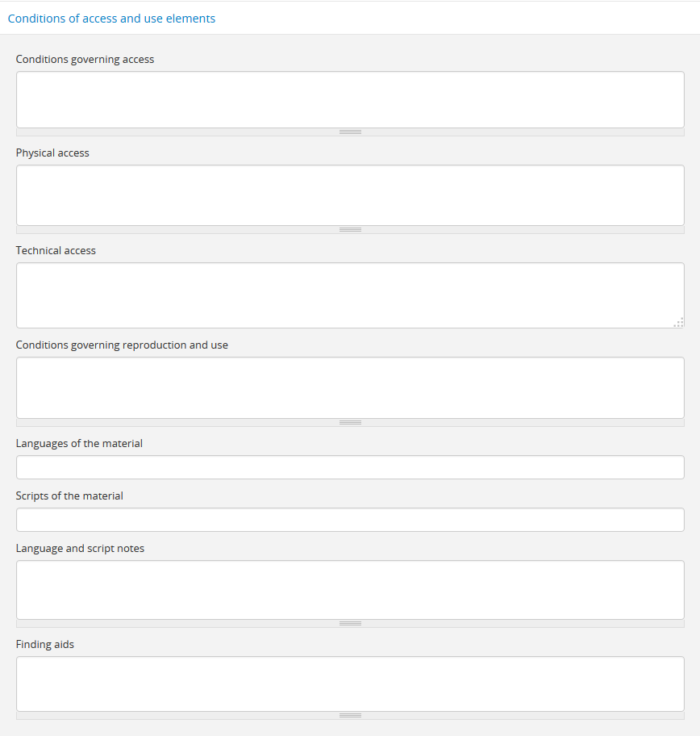Click the resize grip below Finding aids box
This screenshot has width=700, height=736.
(x=350, y=715)
